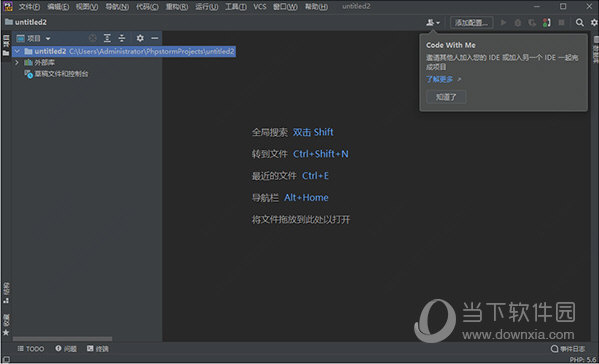Hide the Project panel with minus icon
The width and height of the screenshot is (599, 364).
154,38
